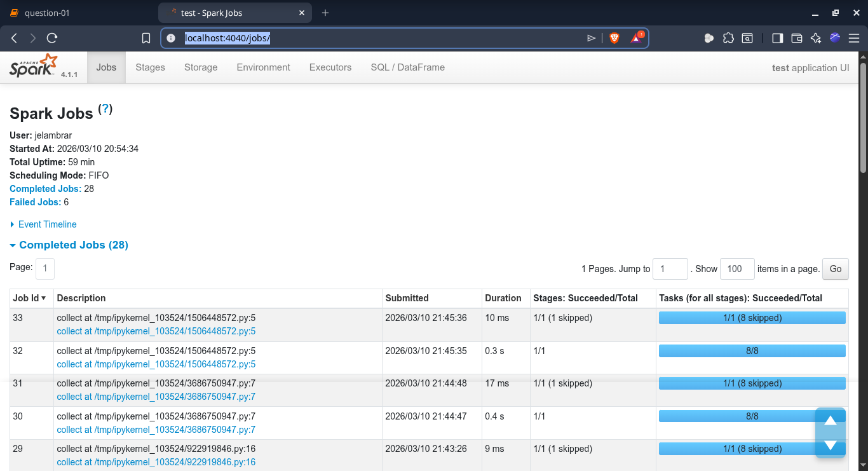Click the address bar URL localhost:4040/jobs/
This screenshot has width=868, height=471.
[227, 38]
